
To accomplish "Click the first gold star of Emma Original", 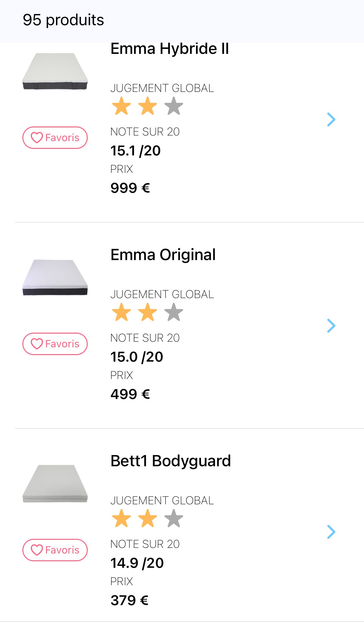I will point(121,312).
